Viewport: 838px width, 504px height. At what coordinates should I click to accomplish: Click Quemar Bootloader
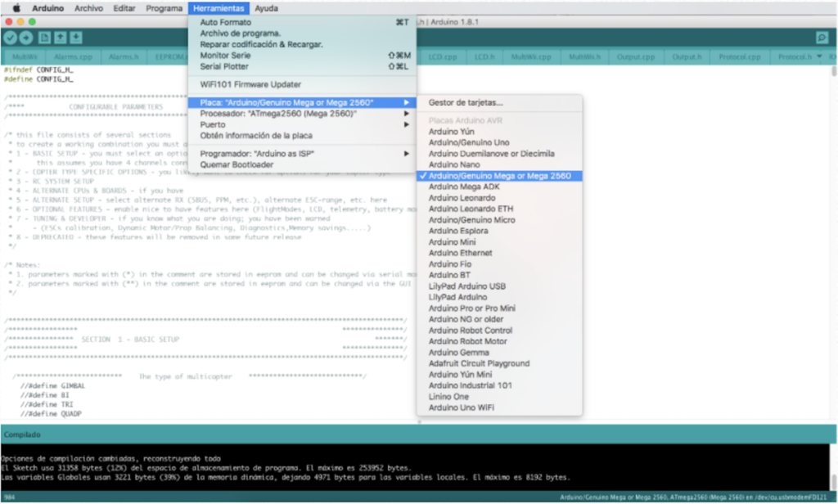239,164
